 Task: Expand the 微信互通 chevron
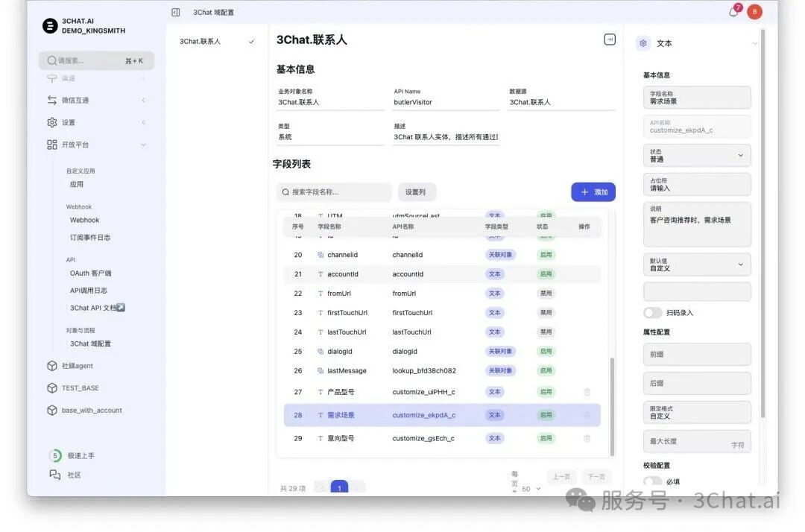tap(143, 100)
